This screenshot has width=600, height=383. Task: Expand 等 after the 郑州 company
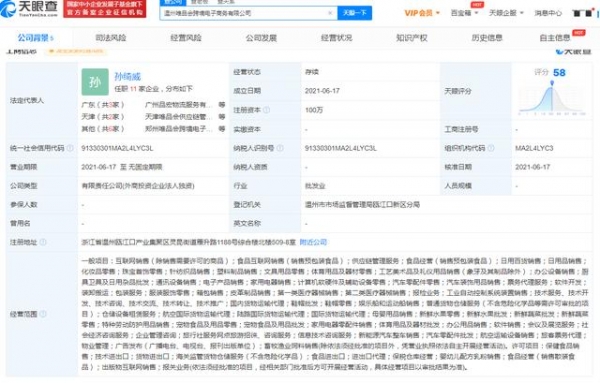pos(222,129)
